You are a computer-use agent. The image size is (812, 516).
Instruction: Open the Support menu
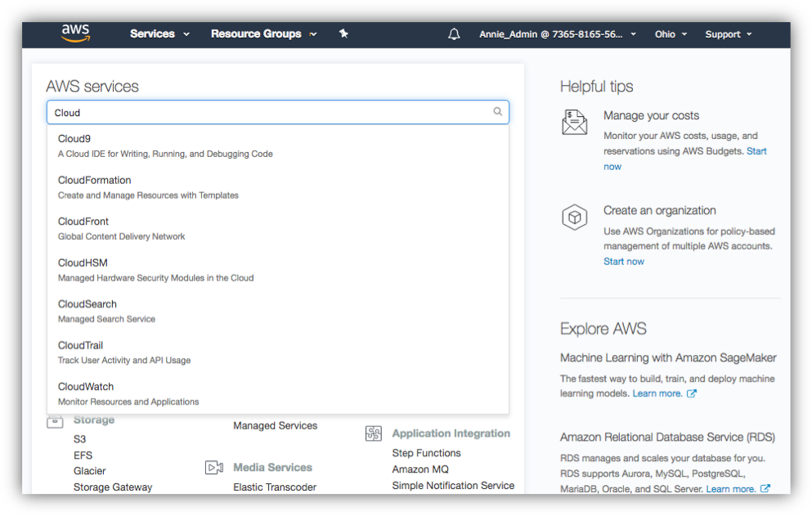pos(728,34)
